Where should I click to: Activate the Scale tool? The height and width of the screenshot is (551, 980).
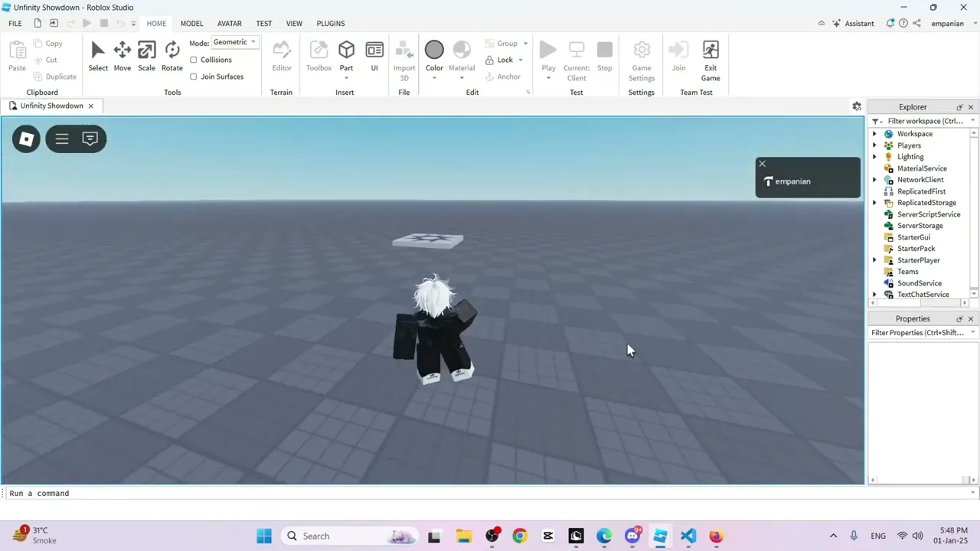point(146,57)
